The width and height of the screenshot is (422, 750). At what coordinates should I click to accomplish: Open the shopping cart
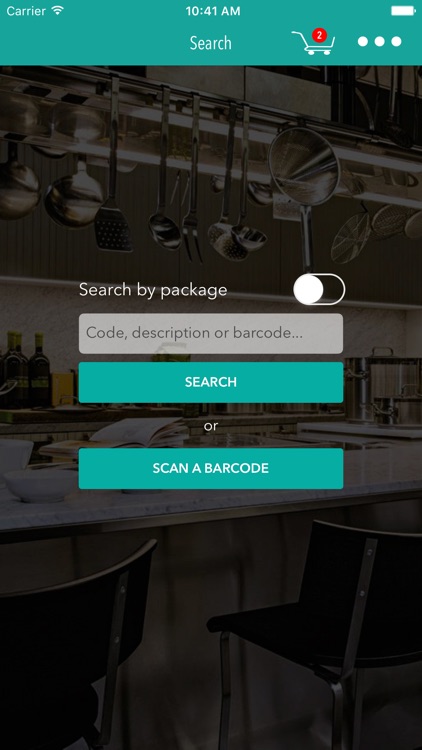point(313,43)
